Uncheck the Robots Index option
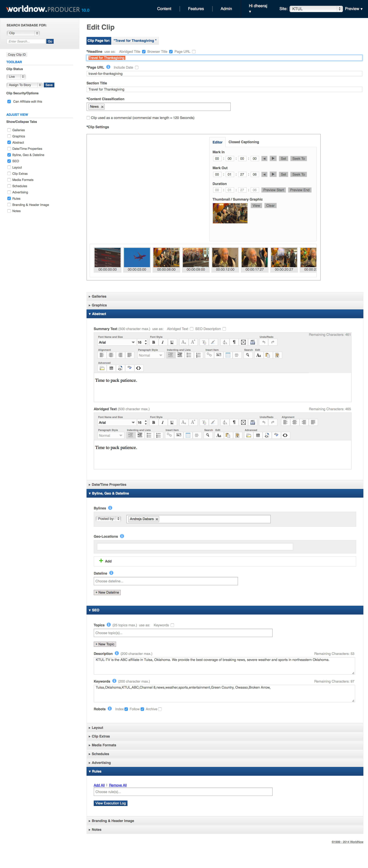This screenshot has width=368, height=868. click(126, 709)
